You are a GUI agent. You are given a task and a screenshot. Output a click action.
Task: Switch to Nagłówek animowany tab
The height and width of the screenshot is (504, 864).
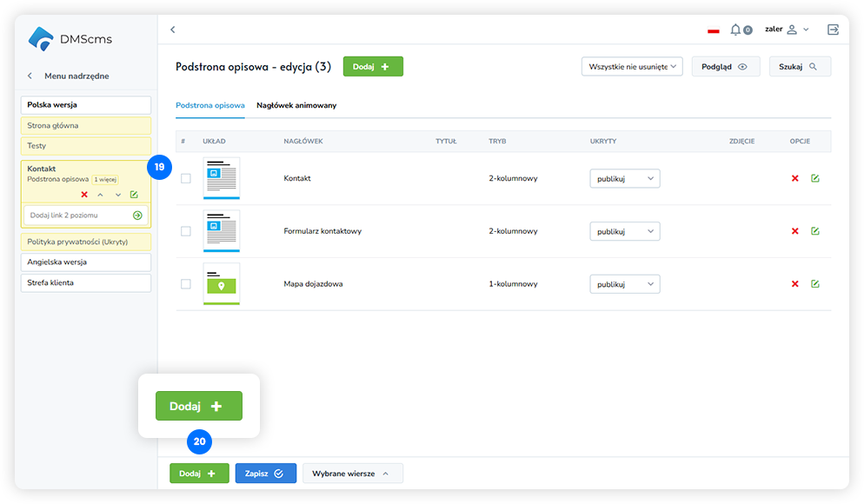[296, 105]
